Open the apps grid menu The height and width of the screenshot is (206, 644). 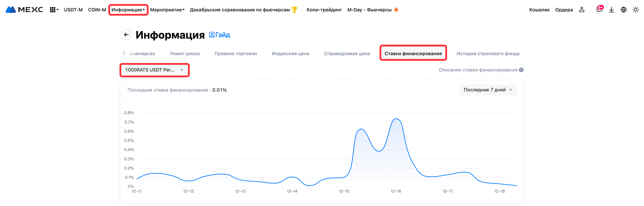53,10
